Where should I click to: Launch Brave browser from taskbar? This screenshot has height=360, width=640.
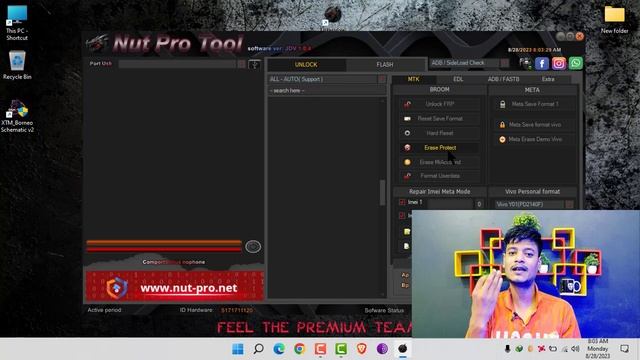pyautogui.click(x=362, y=349)
